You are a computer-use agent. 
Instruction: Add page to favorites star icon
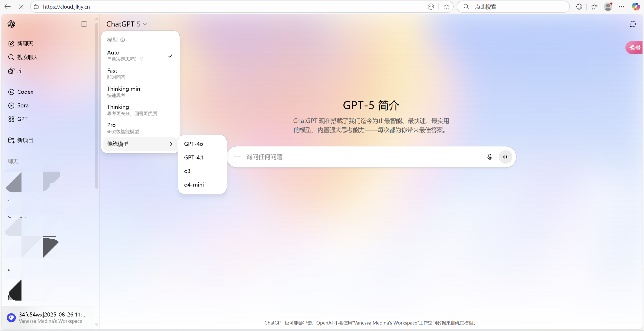pos(446,7)
